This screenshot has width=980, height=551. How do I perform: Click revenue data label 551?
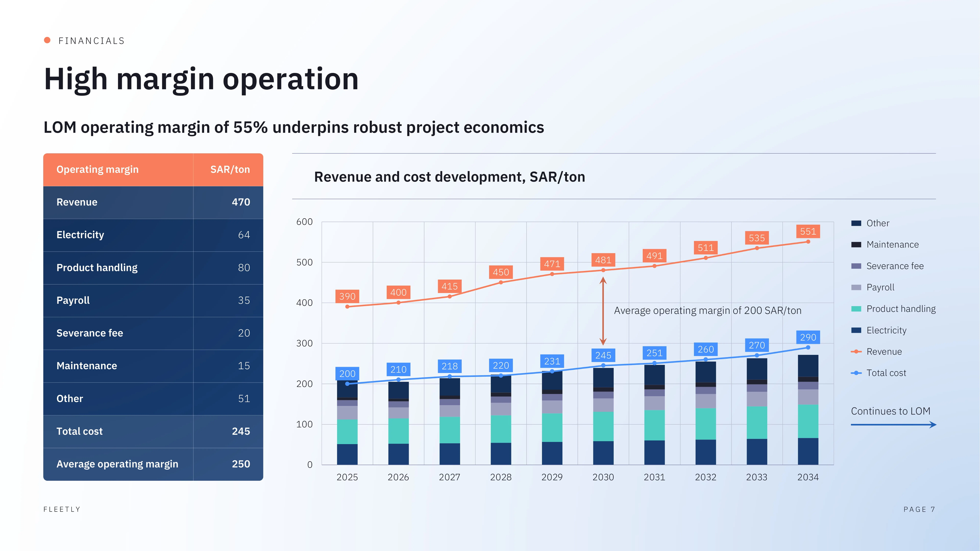(x=808, y=232)
